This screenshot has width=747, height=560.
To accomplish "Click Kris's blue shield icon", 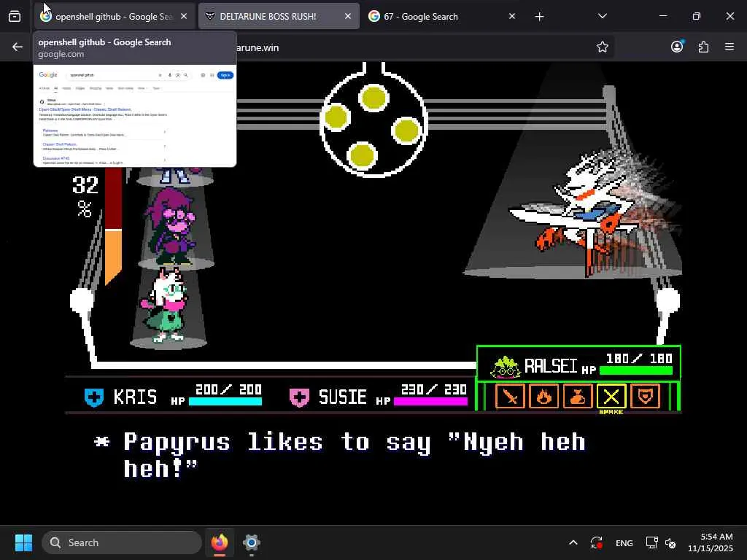I will (x=94, y=397).
